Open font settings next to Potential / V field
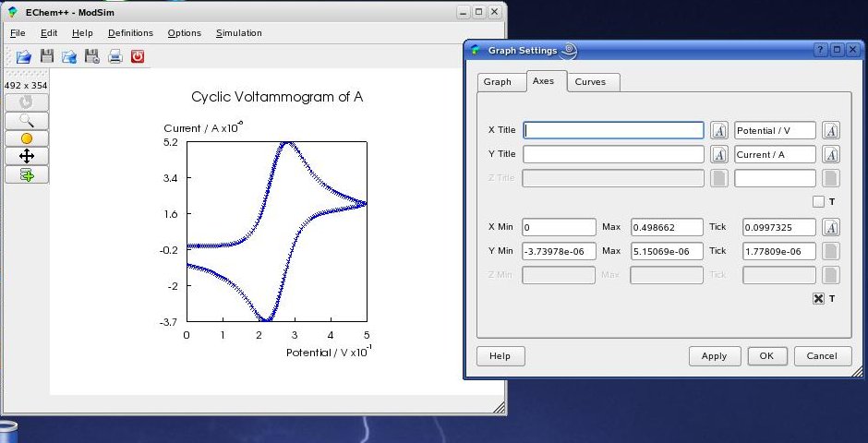Viewport: 868px width, 443px height. click(831, 130)
